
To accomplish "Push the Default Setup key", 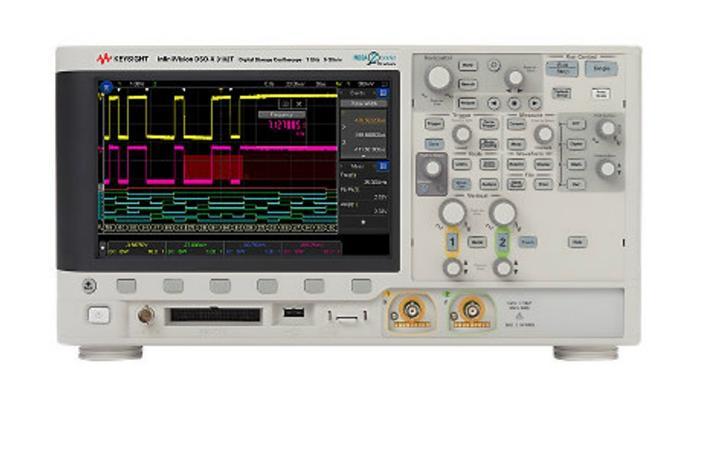I will coord(561,93).
